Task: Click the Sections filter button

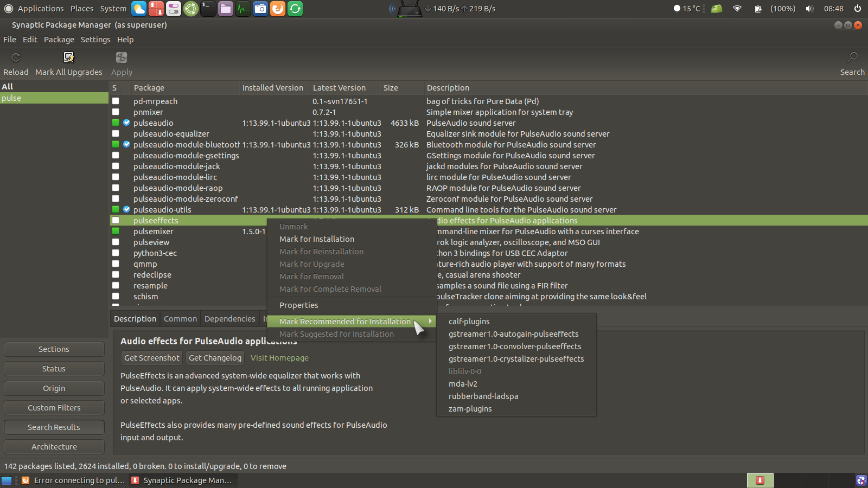Action: pos(54,349)
